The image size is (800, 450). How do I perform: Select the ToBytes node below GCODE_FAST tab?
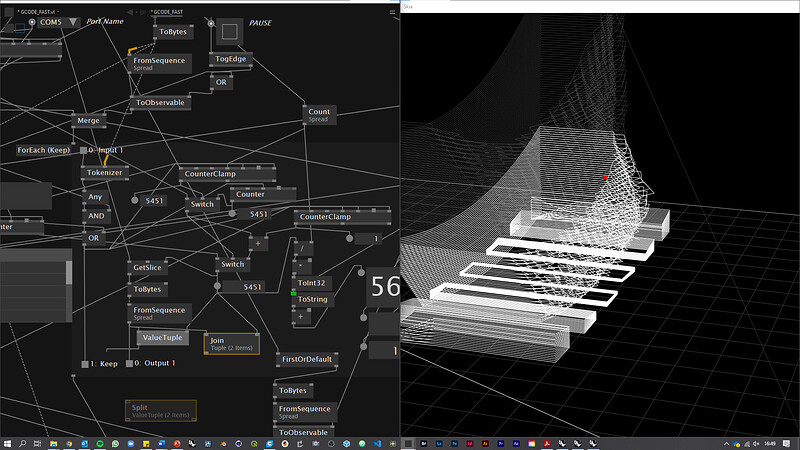coord(173,32)
